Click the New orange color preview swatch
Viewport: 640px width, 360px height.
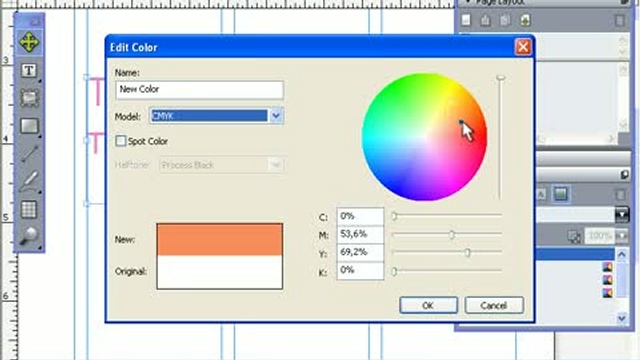pos(220,240)
